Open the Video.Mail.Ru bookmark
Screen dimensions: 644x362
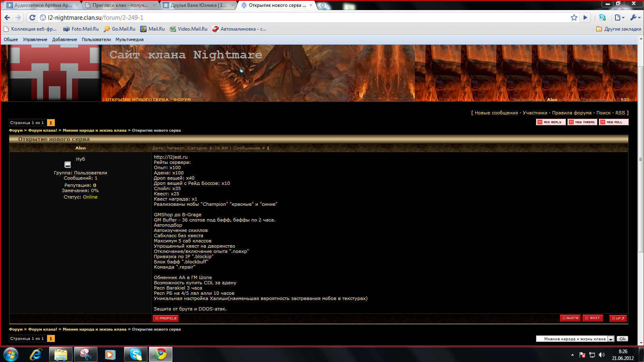point(188,29)
